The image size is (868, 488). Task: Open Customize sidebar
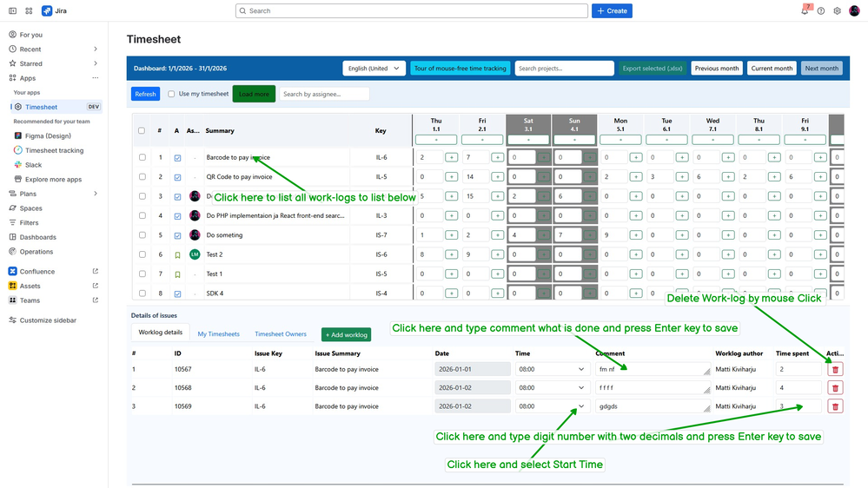[48, 320]
